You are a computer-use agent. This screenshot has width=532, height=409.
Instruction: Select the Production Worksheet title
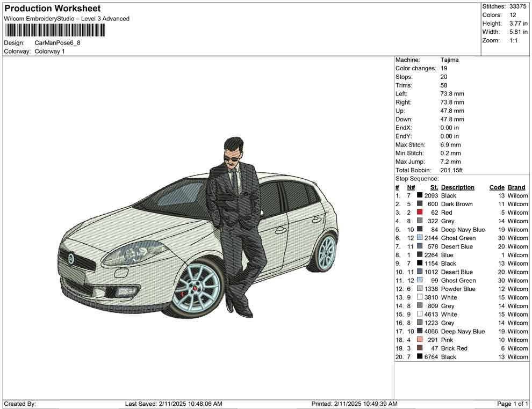pos(52,9)
